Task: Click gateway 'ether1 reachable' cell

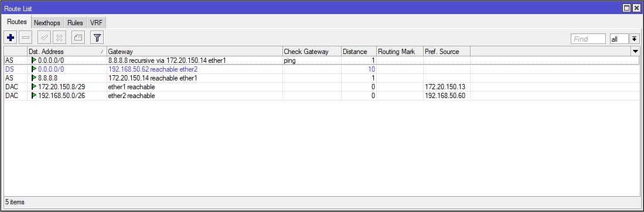Action: tap(195, 87)
